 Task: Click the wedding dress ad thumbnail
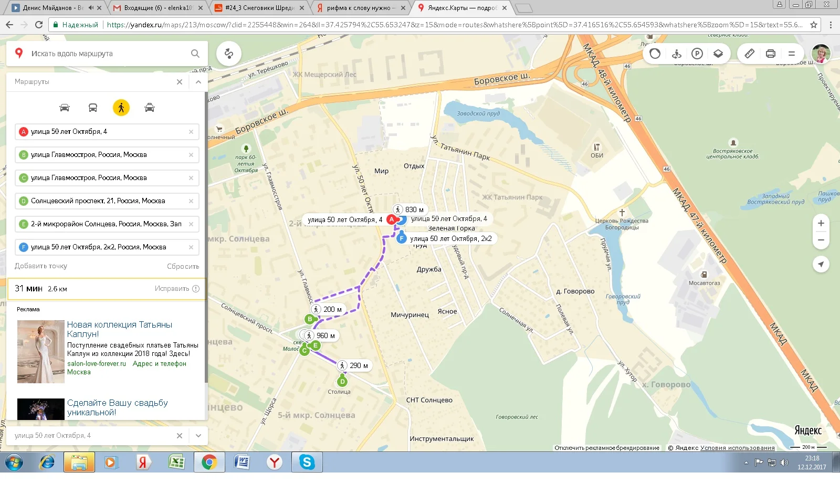point(41,352)
